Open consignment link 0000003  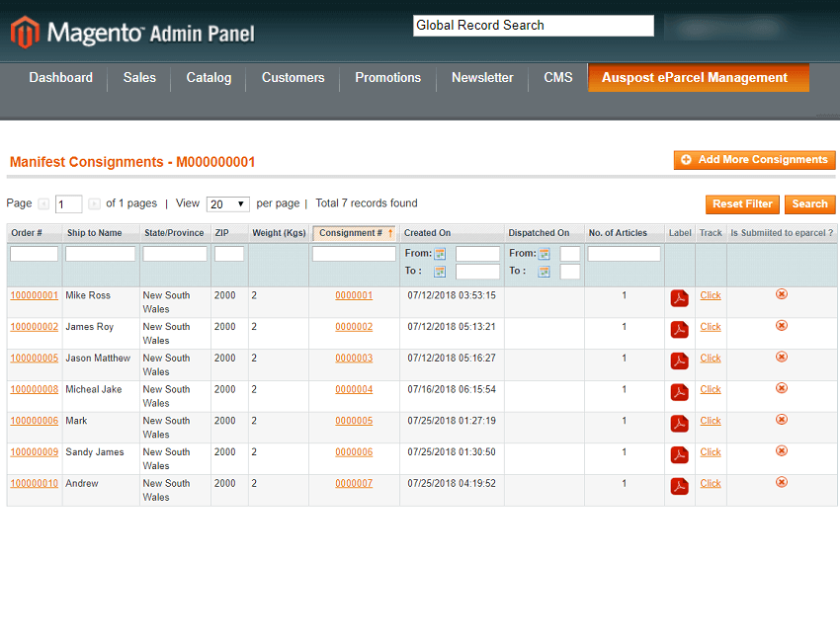pyautogui.click(x=354, y=359)
